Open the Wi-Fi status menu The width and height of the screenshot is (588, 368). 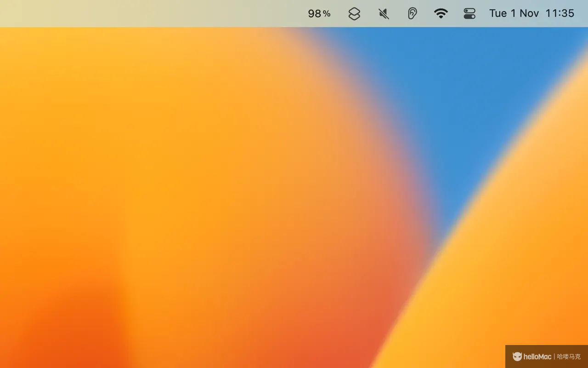coord(441,13)
